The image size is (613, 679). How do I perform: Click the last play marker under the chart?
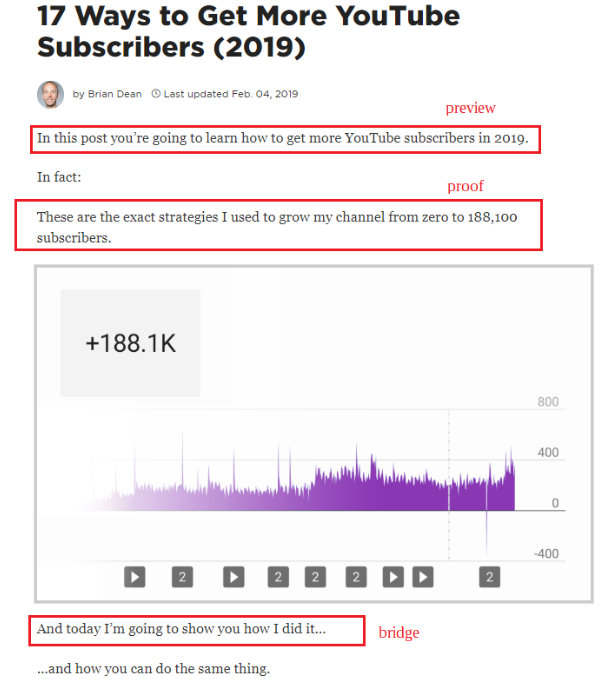coord(424,576)
